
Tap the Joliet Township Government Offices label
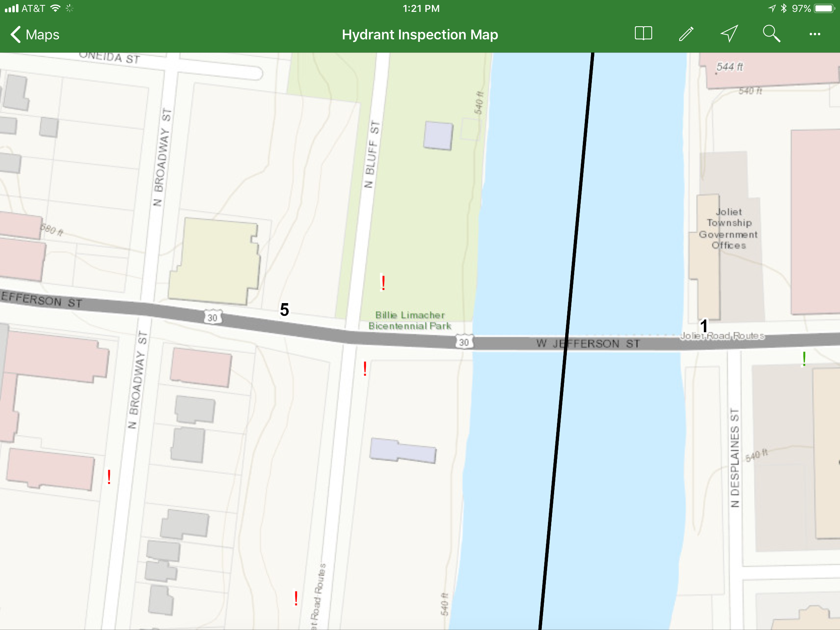pos(728,228)
